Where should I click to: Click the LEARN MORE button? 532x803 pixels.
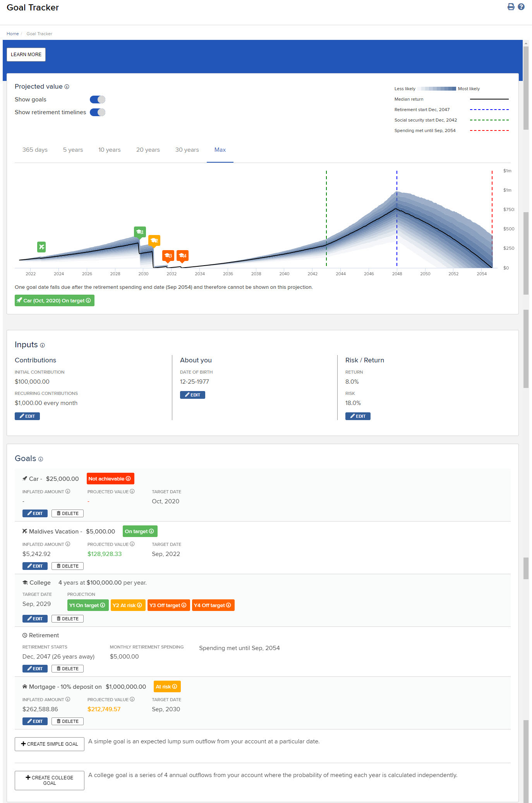[26, 55]
